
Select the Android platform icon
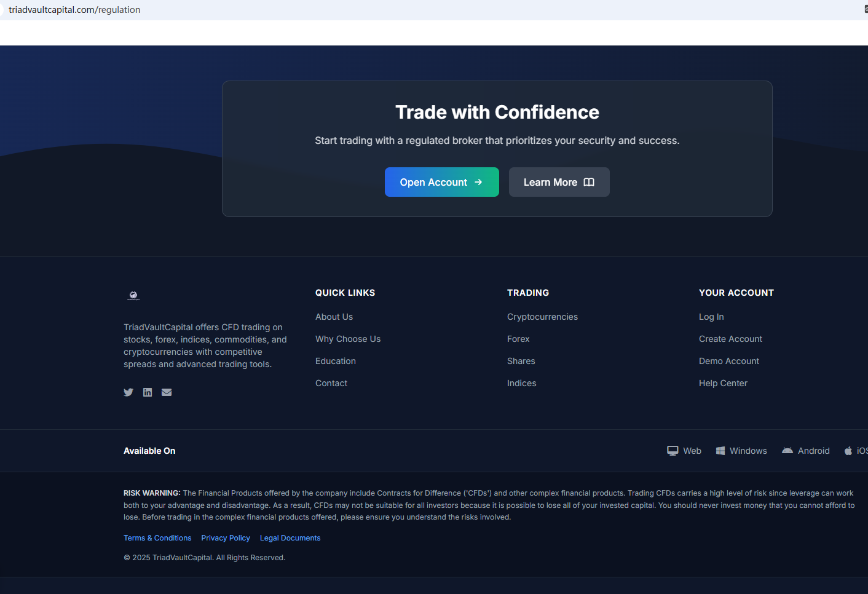(x=787, y=451)
